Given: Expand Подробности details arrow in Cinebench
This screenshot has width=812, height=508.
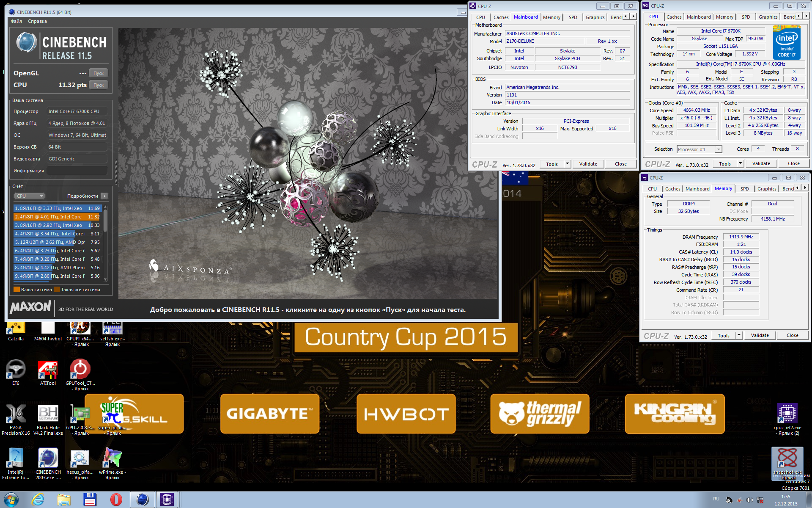Looking at the screenshot, I should pos(104,196).
